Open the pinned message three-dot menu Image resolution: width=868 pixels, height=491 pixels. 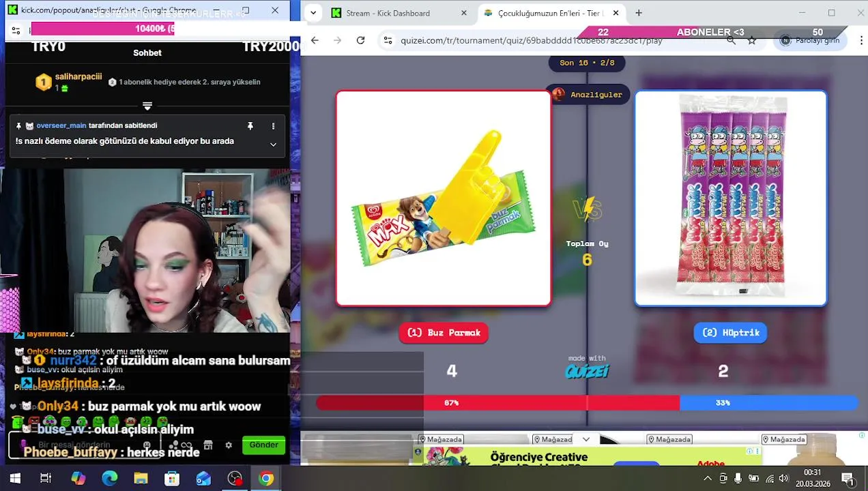pyautogui.click(x=273, y=126)
